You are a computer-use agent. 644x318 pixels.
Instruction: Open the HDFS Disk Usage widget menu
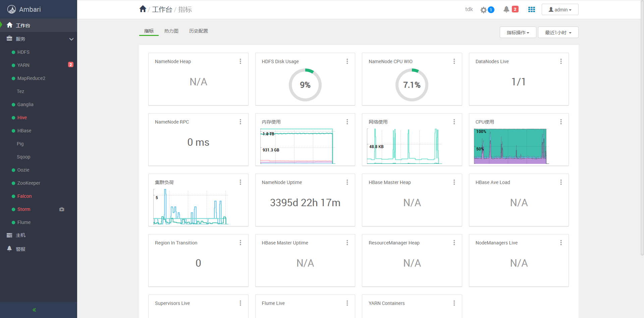347,61
